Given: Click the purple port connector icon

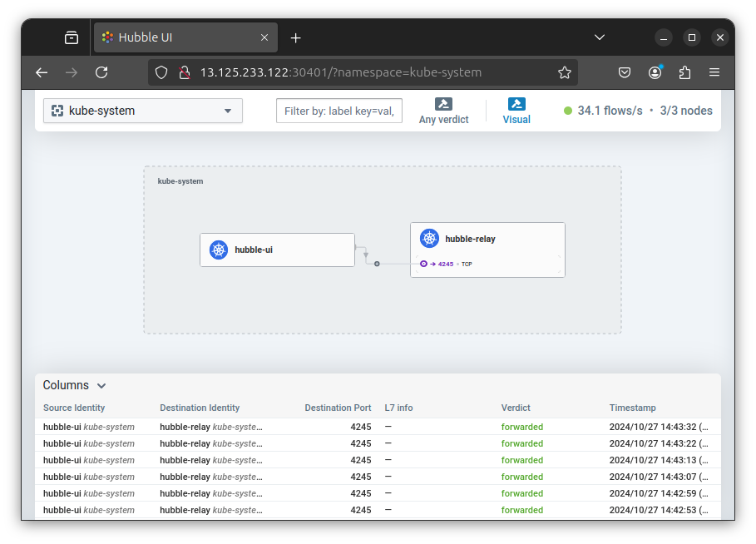Looking at the screenshot, I should coord(423,264).
